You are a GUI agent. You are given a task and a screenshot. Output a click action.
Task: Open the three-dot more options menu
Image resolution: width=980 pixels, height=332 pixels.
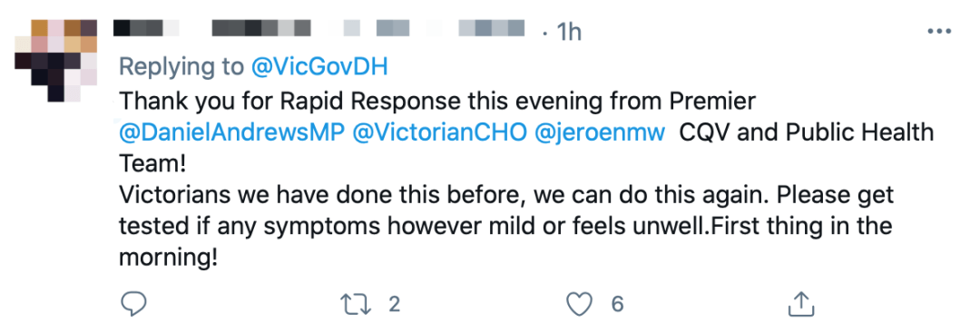pos(939,31)
